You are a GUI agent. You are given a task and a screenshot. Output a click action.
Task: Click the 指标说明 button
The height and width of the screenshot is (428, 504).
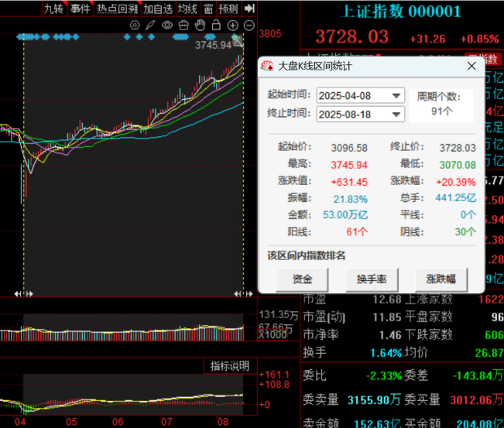230,366
